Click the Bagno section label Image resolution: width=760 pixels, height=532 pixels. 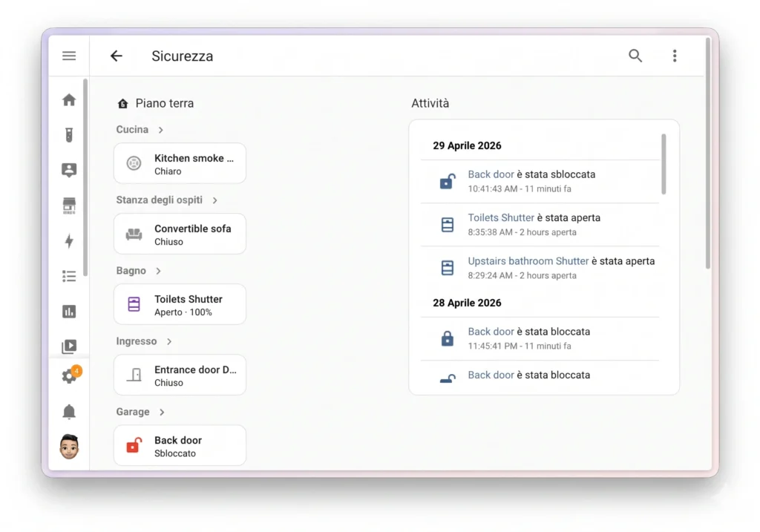point(131,271)
